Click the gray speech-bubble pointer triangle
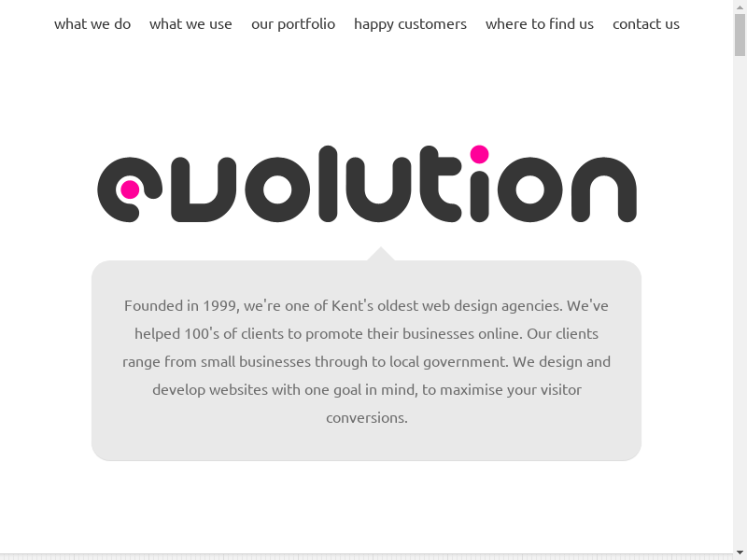This screenshot has width=747, height=560. point(380,254)
